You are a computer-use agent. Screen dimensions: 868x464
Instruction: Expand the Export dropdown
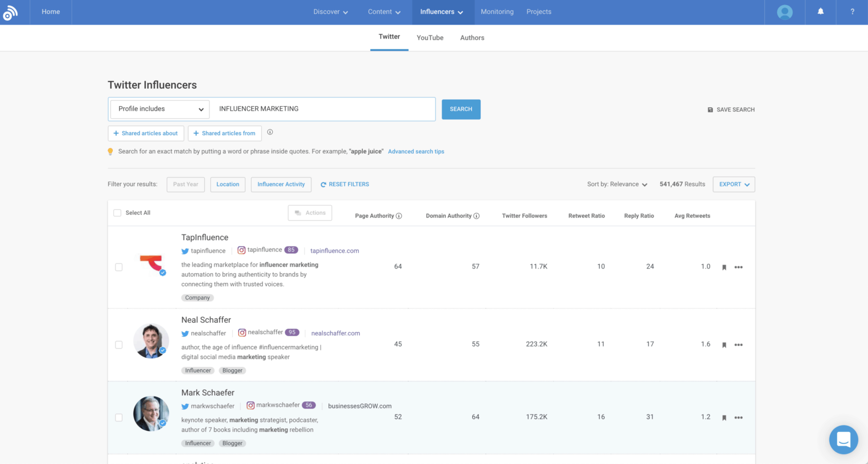coord(734,184)
